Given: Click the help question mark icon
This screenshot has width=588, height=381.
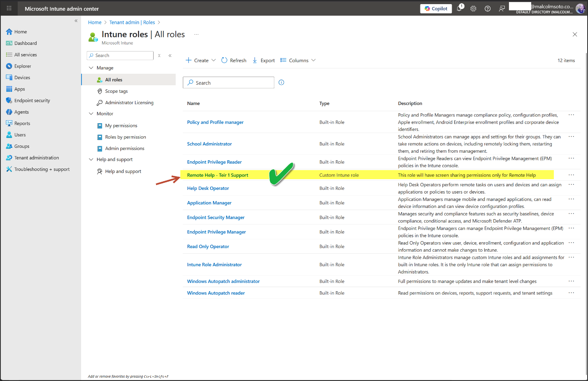Looking at the screenshot, I should click(488, 9).
